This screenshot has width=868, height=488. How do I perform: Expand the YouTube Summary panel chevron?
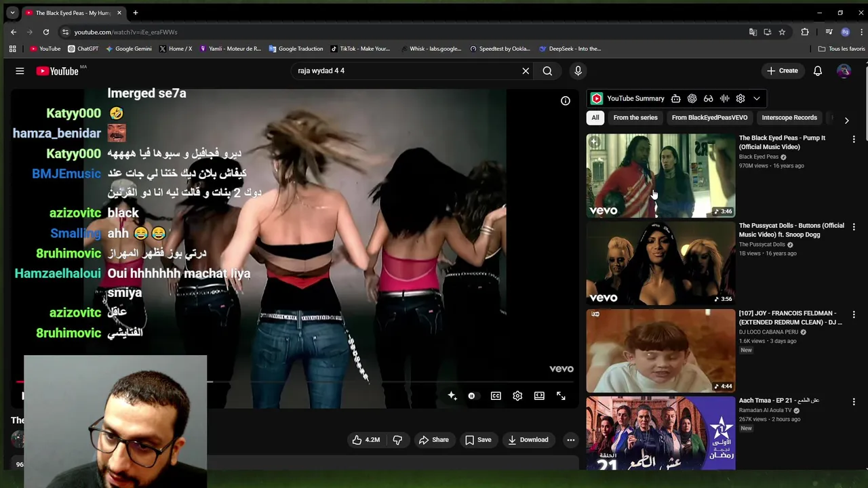pyautogui.click(x=757, y=99)
